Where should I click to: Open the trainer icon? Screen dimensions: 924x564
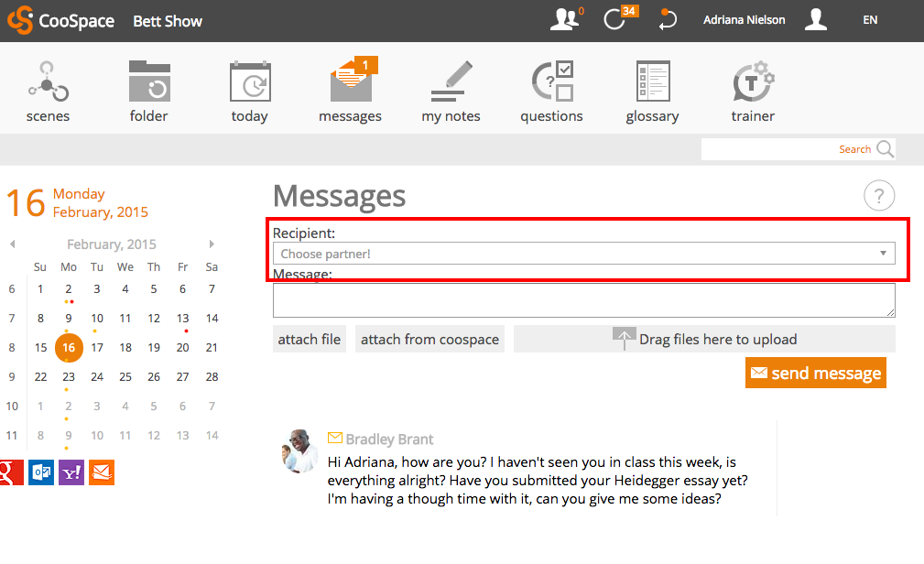(754, 81)
